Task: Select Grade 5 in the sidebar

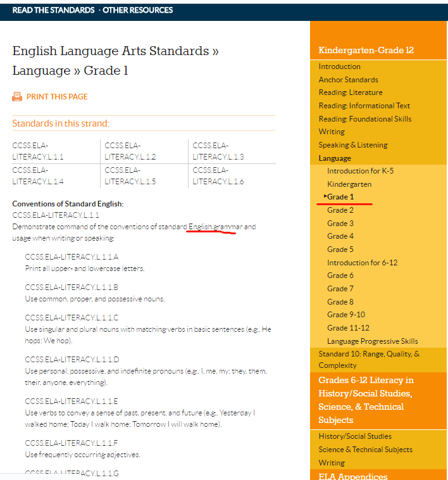Action: [x=340, y=249]
